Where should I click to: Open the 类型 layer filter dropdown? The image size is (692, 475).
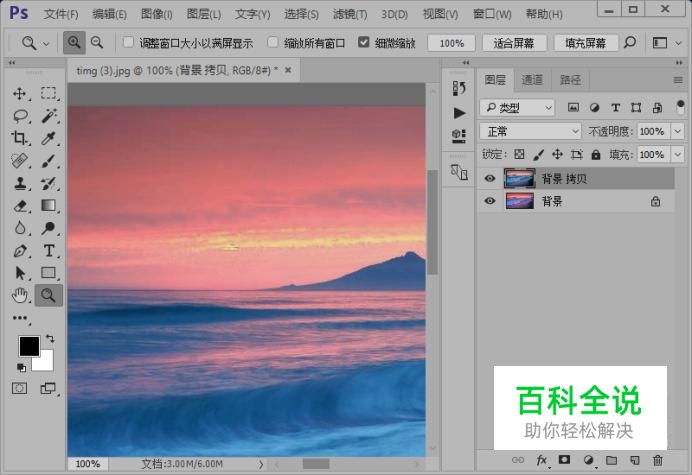coord(517,108)
